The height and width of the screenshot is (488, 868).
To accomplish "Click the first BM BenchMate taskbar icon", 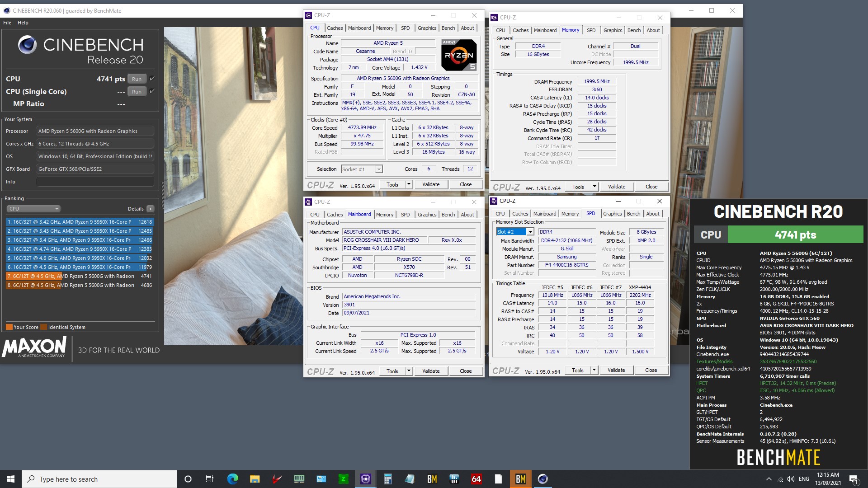I will (x=432, y=479).
